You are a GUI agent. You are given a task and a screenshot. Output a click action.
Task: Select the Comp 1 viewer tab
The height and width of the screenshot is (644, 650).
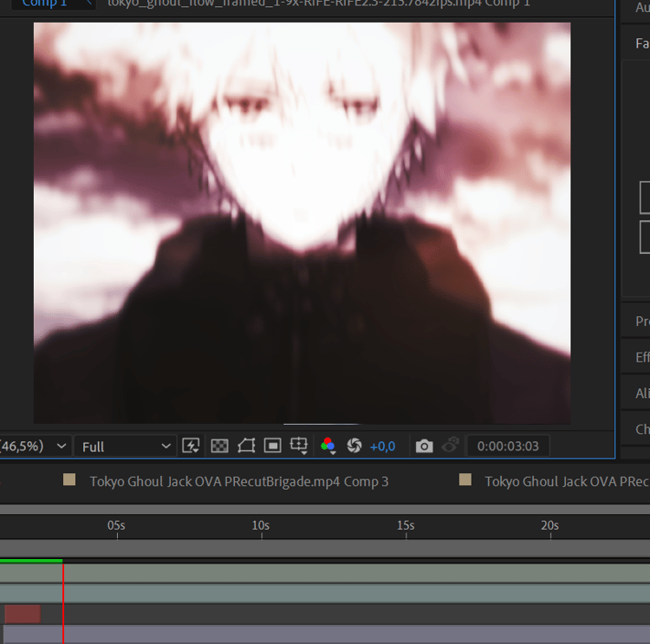(45, 3)
